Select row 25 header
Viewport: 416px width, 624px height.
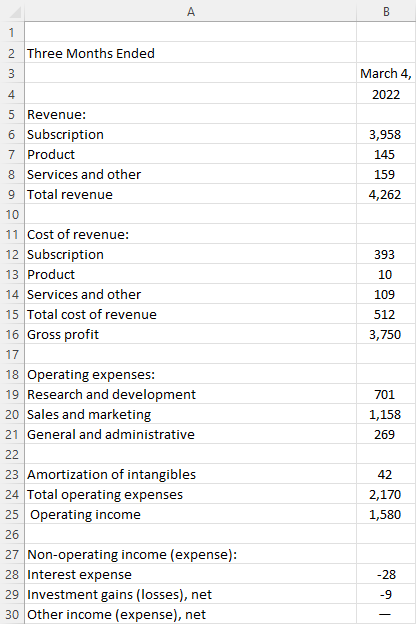pyautogui.click(x=12, y=514)
